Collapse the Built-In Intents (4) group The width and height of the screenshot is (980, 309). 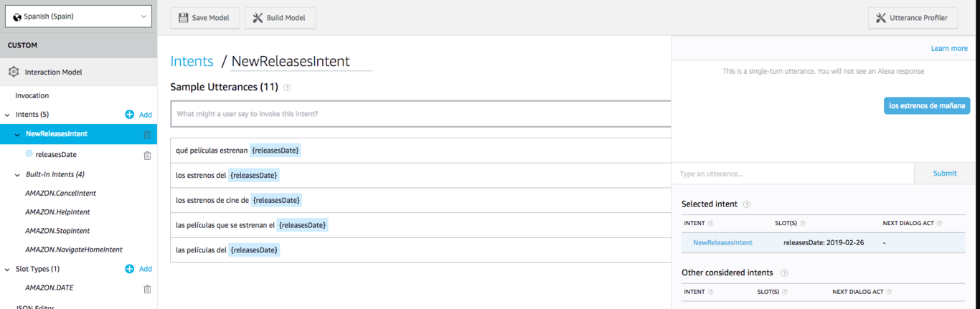[x=18, y=175]
